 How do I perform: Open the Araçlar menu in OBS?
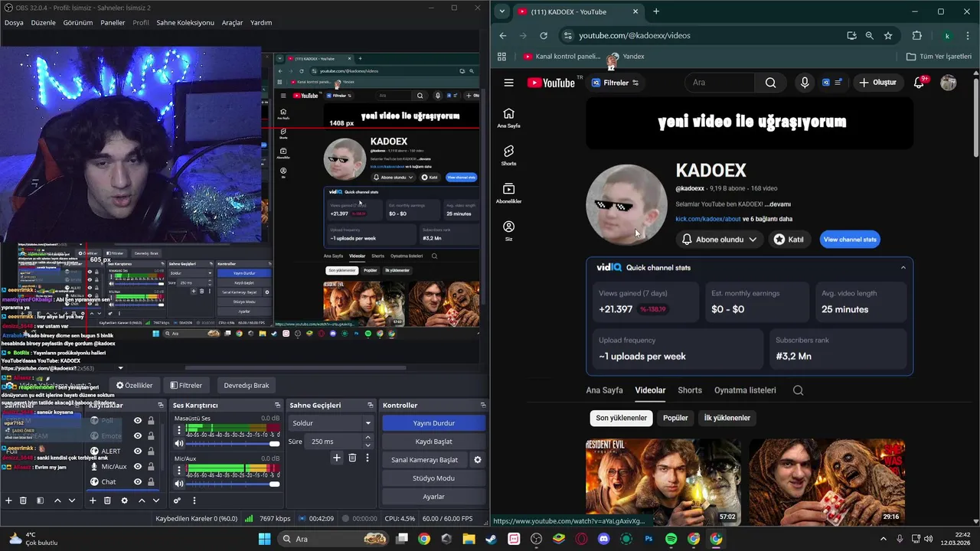point(232,23)
